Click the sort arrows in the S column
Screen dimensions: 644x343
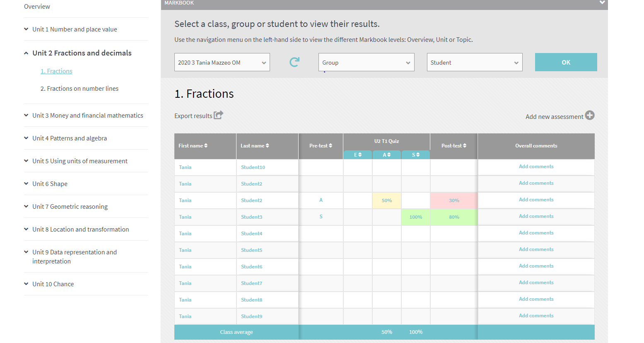coord(419,154)
